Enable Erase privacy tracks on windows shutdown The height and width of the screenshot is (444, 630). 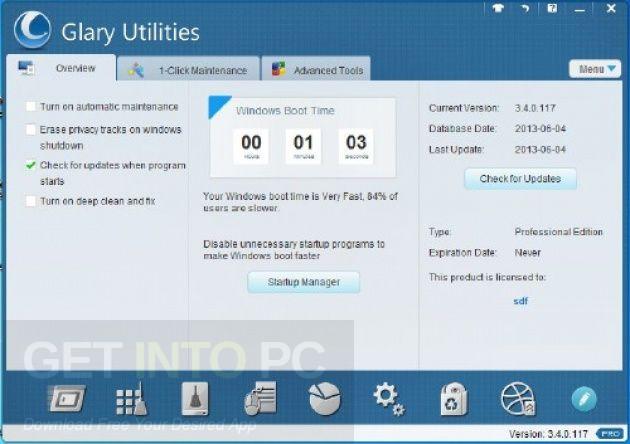[31, 129]
